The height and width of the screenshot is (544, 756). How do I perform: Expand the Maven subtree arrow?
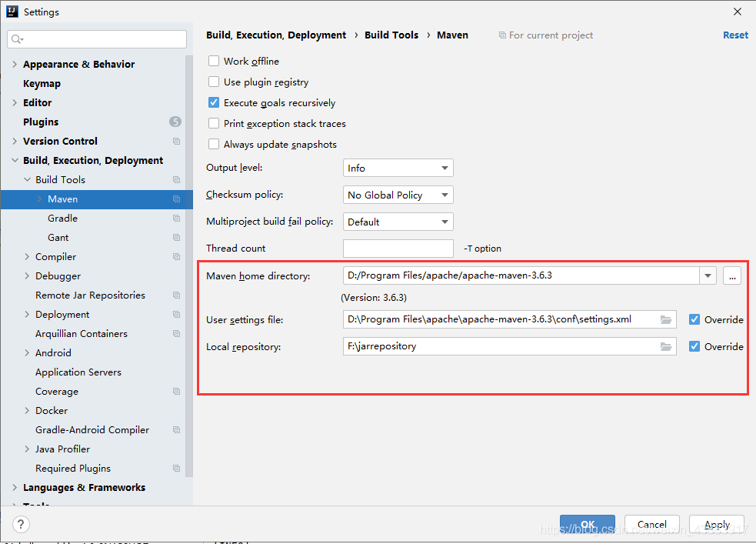pos(39,199)
